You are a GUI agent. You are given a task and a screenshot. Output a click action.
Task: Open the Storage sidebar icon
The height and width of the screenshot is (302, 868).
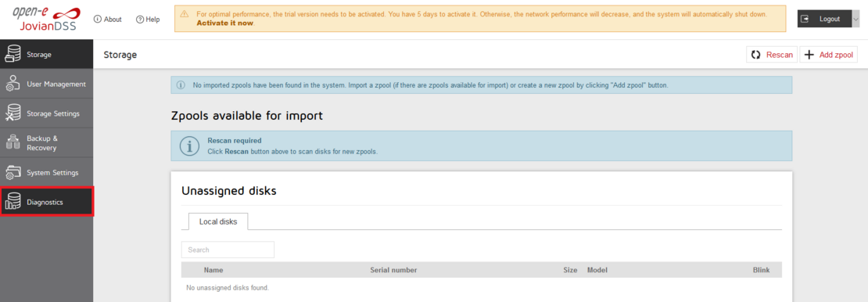point(13,54)
